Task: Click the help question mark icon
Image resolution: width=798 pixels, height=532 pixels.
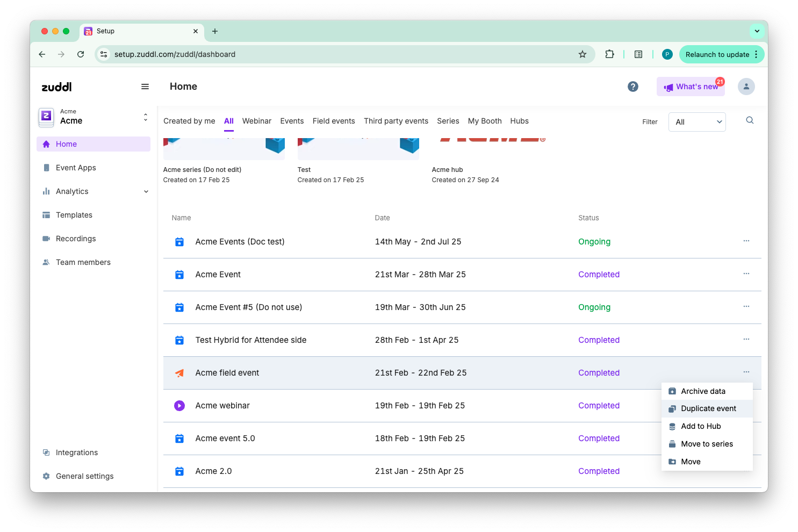Action: (633, 87)
